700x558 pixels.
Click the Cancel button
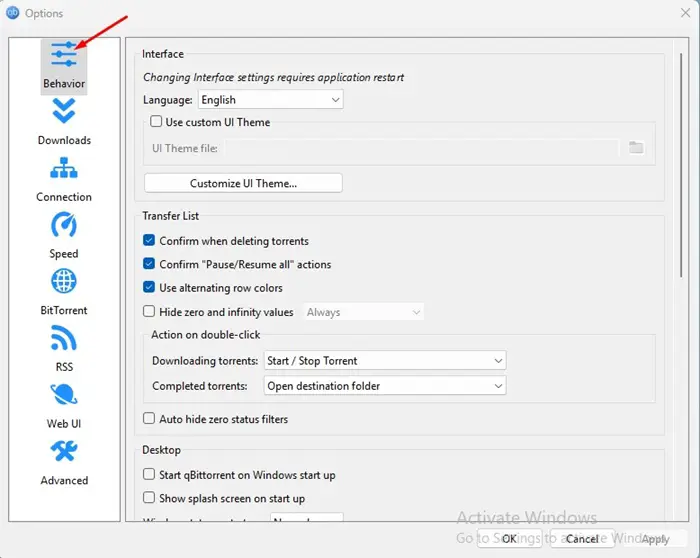click(582, 539)
